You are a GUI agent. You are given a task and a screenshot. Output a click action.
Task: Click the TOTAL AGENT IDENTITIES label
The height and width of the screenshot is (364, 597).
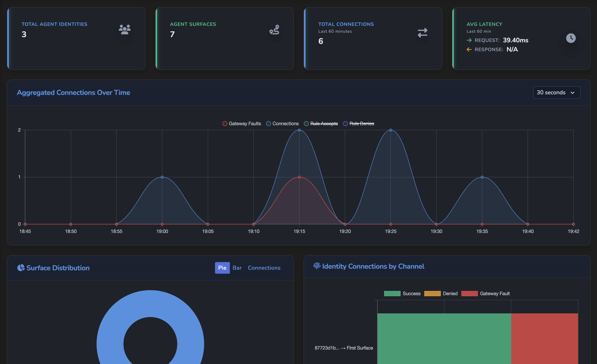(x=55, y=24)
